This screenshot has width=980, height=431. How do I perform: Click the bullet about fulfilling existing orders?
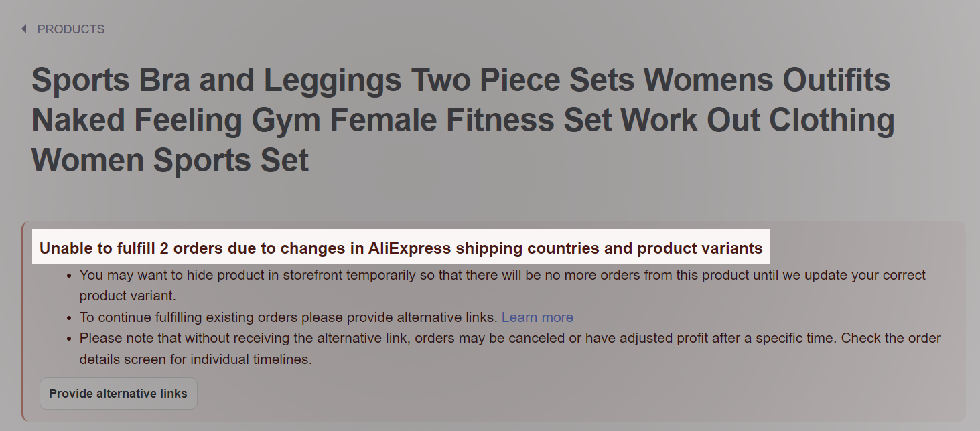[288, 317]
